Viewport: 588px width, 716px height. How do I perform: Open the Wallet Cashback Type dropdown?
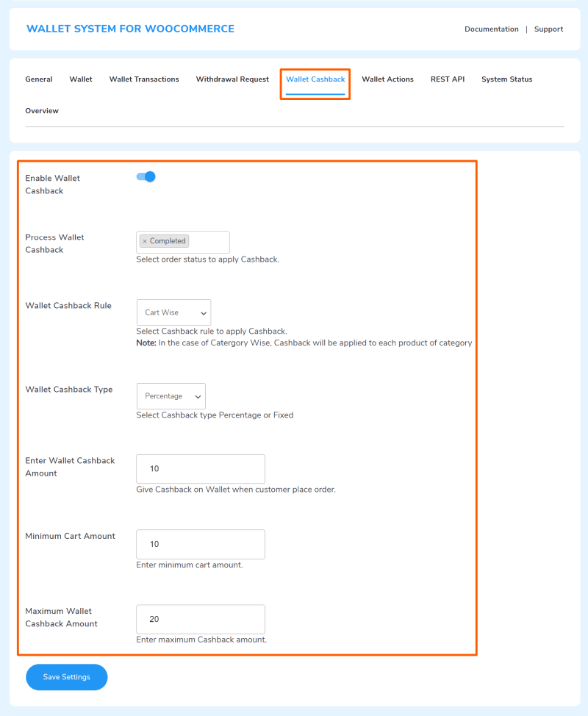coord(171,395)
